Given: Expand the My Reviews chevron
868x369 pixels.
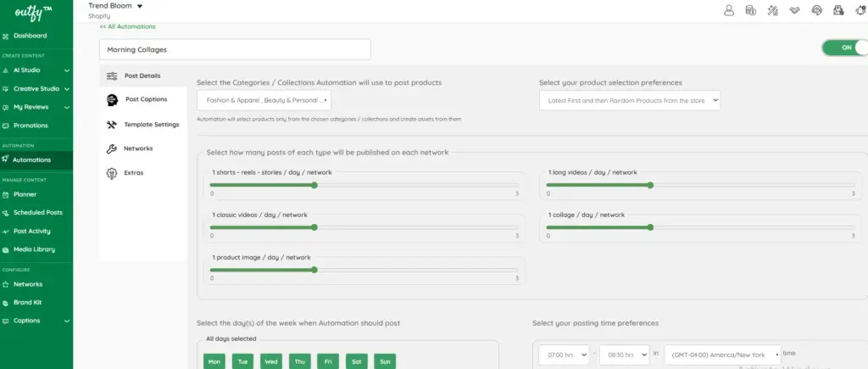Looking at the screenshot, I should tap(67, 108).
